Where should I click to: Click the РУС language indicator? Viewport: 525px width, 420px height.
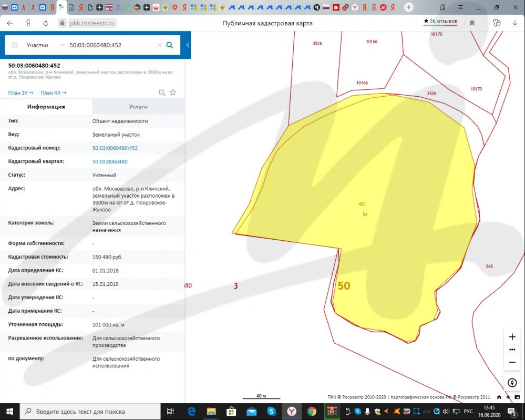[x=468, y=411]
